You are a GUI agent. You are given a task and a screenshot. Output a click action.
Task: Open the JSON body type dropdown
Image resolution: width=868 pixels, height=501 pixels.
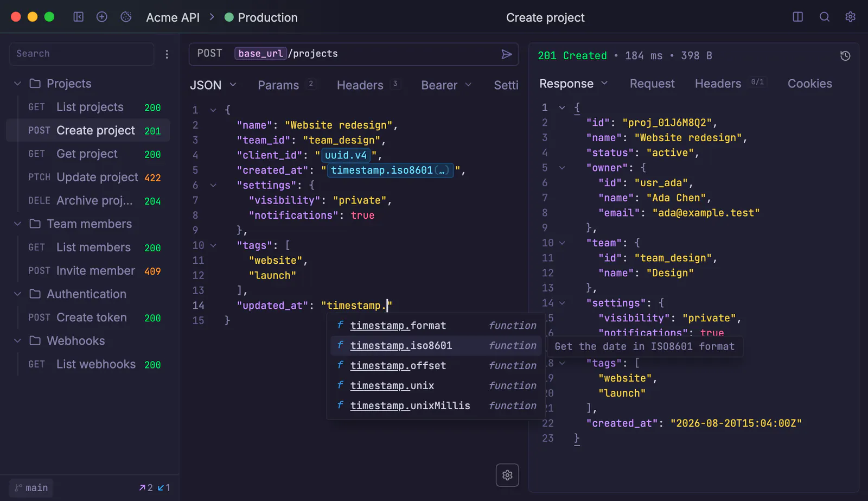[213, 85]
